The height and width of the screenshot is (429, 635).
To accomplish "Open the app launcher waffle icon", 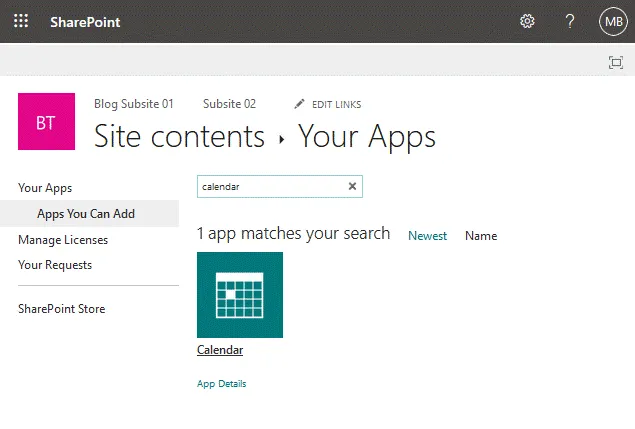I will pyautogui.click(x=21, y=21).
